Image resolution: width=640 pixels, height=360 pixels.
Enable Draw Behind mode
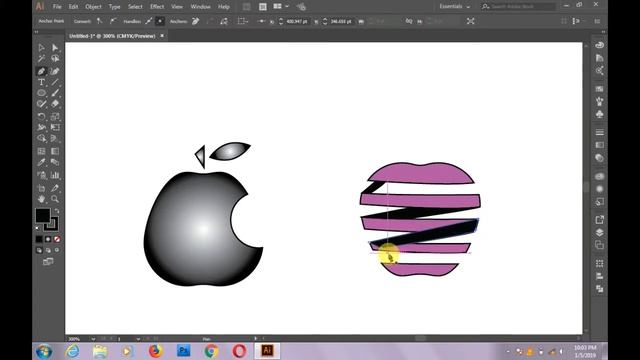coord(48,250)
